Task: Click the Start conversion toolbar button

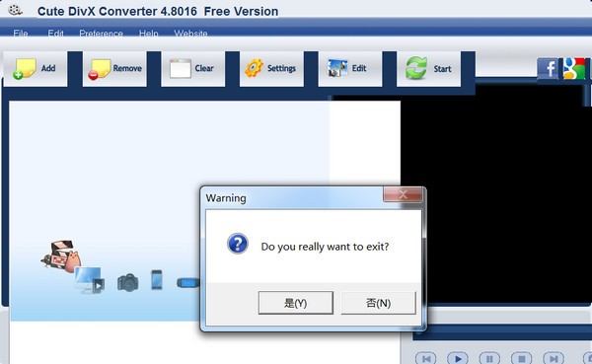Action: (x=428, y=69)
